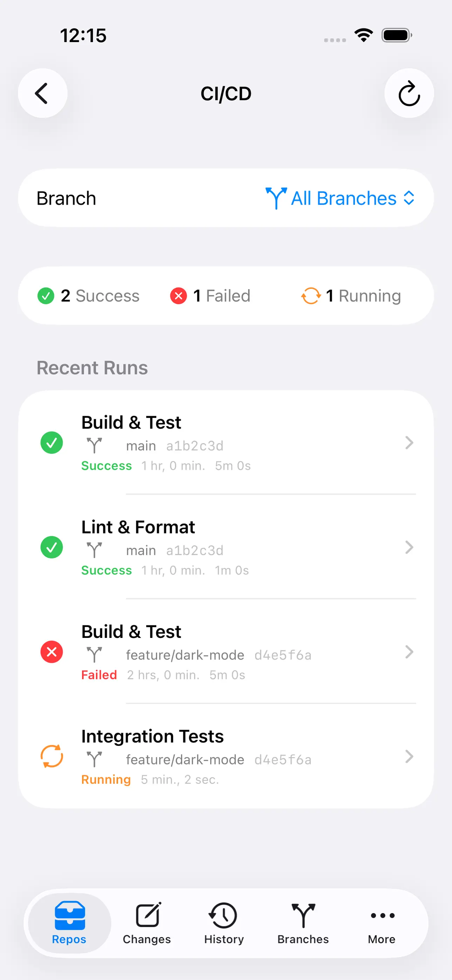This screenshot has width=452, height=980.
Task: Tap the green check toggle on Lint & Format
Action: point(52,547)
